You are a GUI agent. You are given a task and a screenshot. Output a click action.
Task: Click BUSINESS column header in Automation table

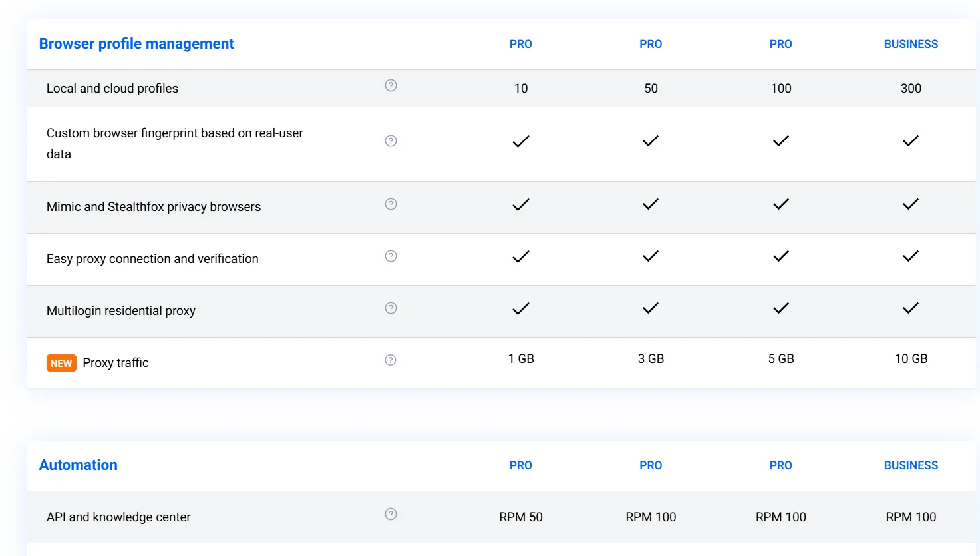point(911,465)
